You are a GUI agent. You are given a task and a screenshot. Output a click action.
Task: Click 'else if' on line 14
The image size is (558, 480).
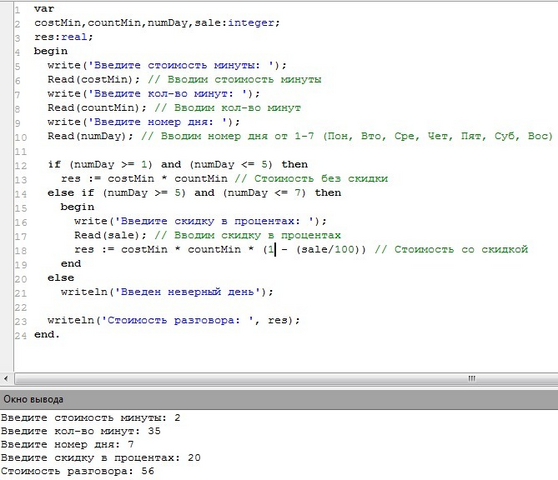click(70, 193)
